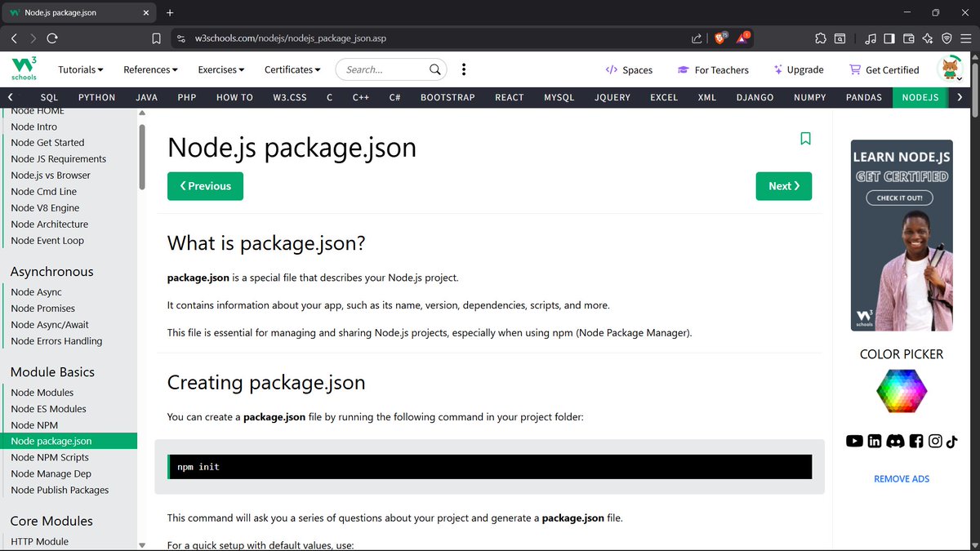Click the share page icon in address bar
This screenshot has width=980, height=551.
[697, 38]
